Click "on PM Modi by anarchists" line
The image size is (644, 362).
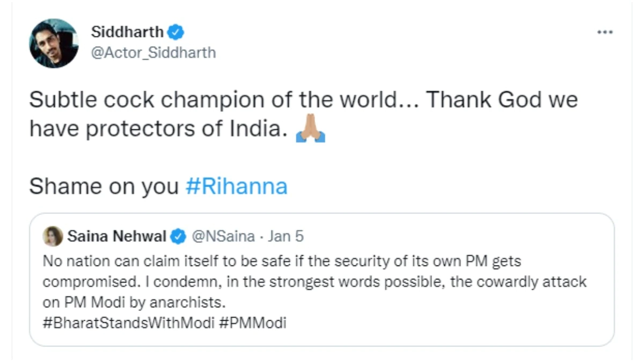point(133,302)
